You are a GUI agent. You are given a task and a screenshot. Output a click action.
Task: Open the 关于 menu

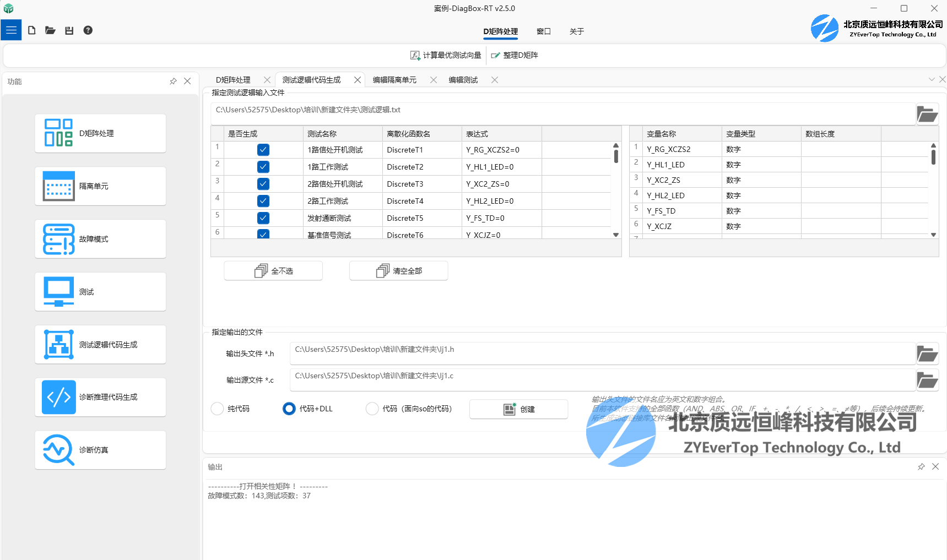[x=577, y=31]
